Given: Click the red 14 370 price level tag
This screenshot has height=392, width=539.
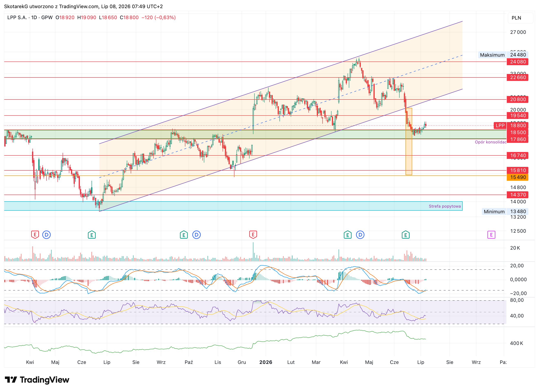Looking at the screenshot, I should 518,195.
